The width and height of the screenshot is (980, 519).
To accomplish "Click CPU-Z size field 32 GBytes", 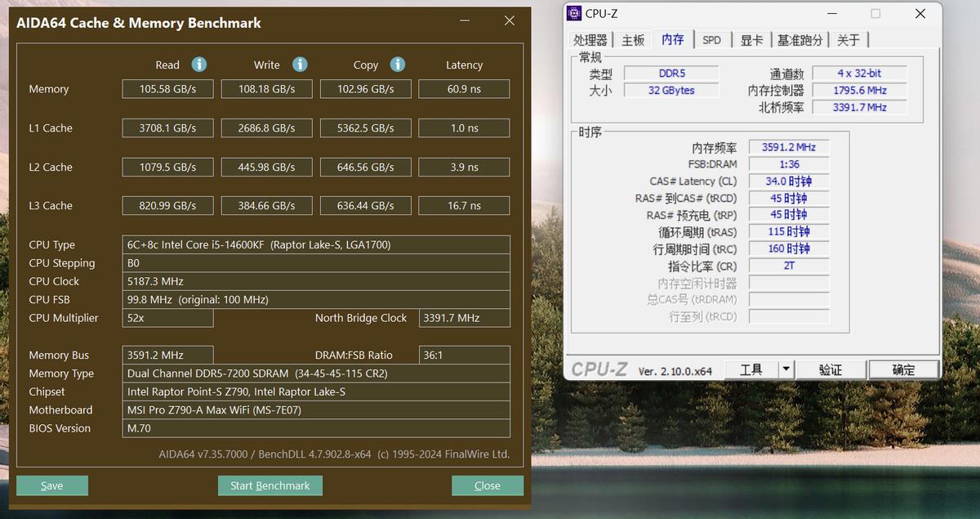I will pyautogui.click(x=671, y=90).
